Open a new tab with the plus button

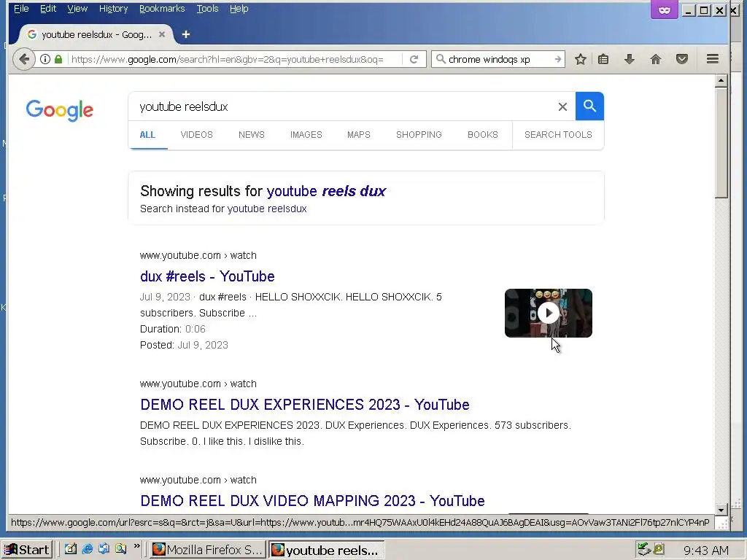[186, 34]
